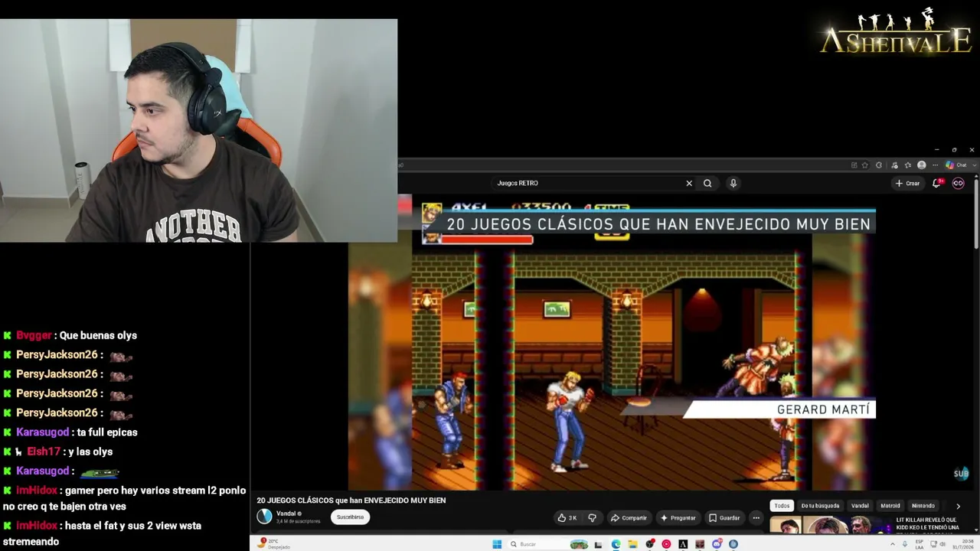980x551 pixels.
Task: Dislike the video with thumbs down
Action: click(592, 518)
